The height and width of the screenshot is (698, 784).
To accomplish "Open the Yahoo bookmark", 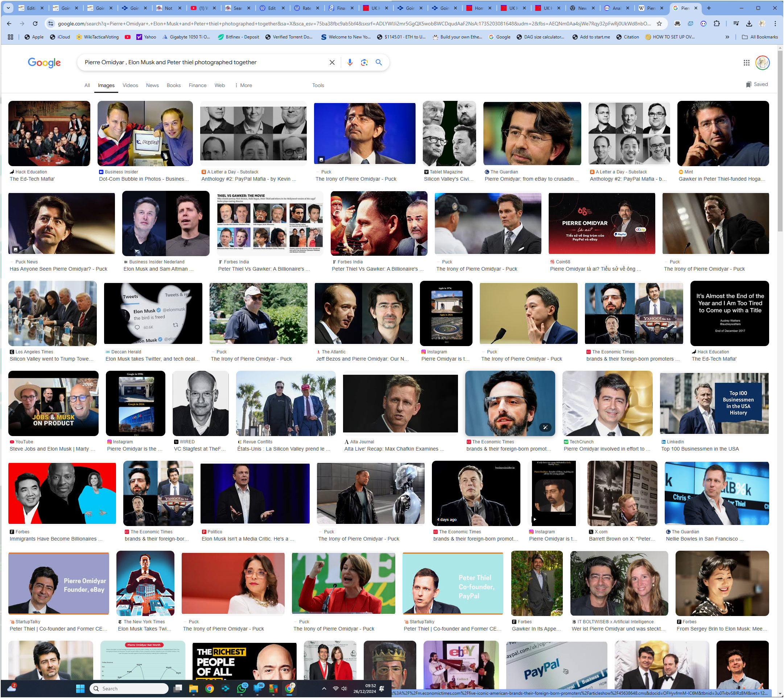I will pos(147,37).
